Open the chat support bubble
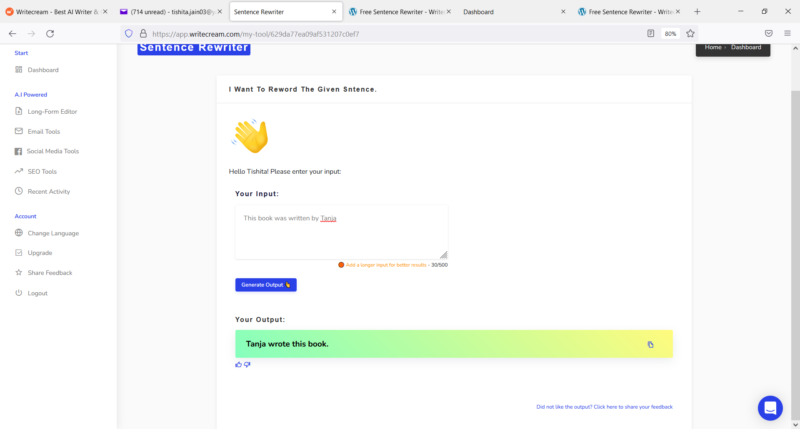The image size is (800, 429). tap(770, 407)
